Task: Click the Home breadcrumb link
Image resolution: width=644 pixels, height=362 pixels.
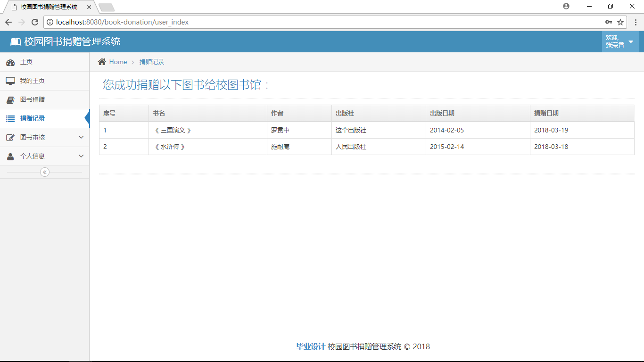Action: tap(118, 62)
